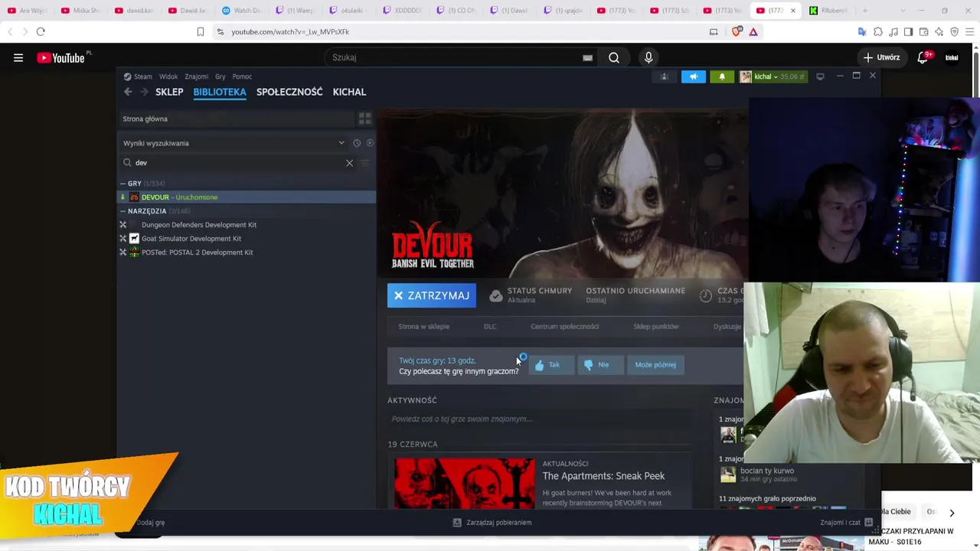This screenshot has height=551, width=980.
Task: Open a new browser tab
Action: [865, 11]
